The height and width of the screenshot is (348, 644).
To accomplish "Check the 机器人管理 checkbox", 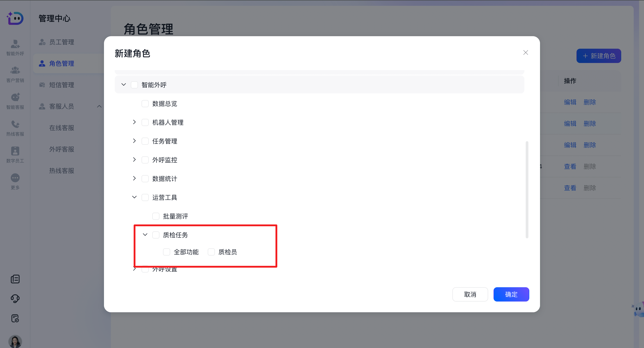I will pos(145,122).
